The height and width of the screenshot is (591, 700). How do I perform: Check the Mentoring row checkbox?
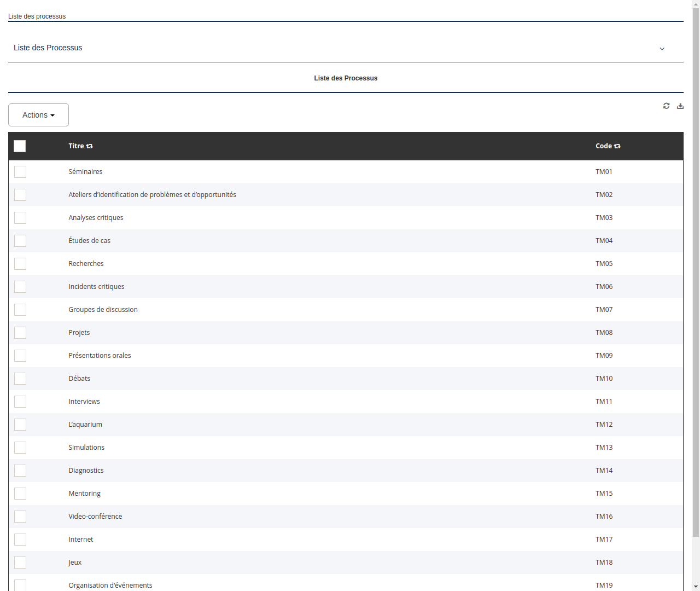click(x=20, y=494)
